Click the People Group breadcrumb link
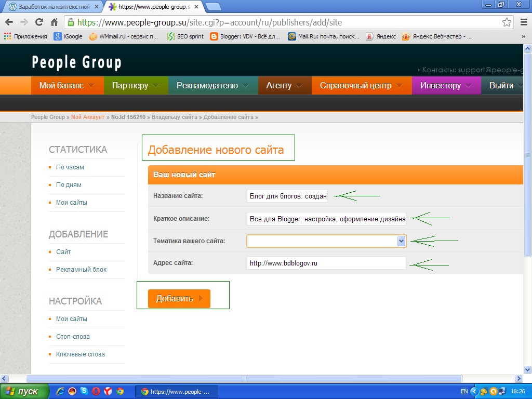 point(48,117)
